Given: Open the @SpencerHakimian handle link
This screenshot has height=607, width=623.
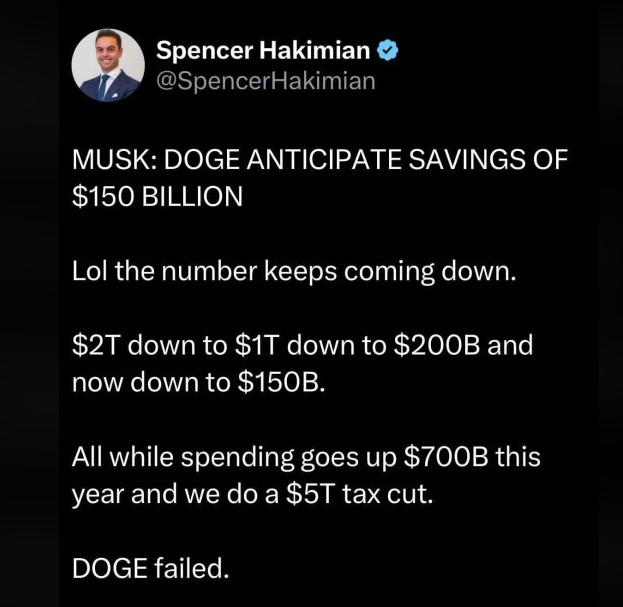Looking at the screenshot, I should (266, 81).
